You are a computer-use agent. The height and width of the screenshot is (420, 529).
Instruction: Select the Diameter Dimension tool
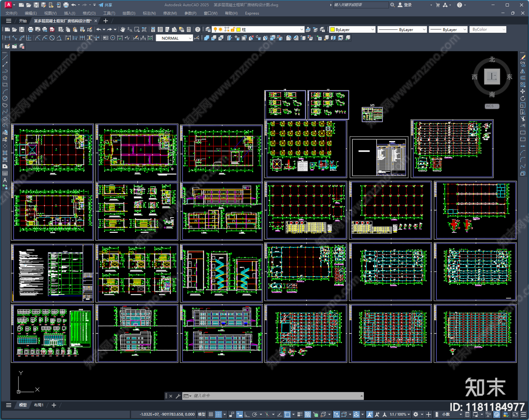52,38
